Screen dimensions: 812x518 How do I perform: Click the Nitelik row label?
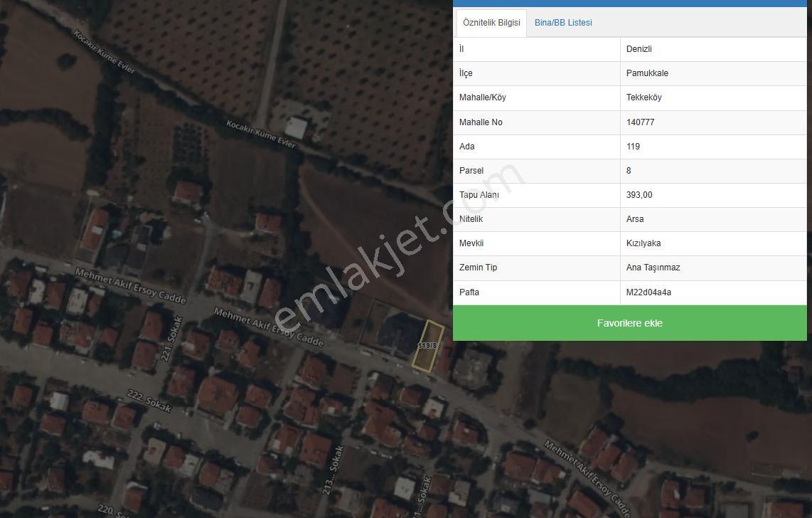pos(471,219)
